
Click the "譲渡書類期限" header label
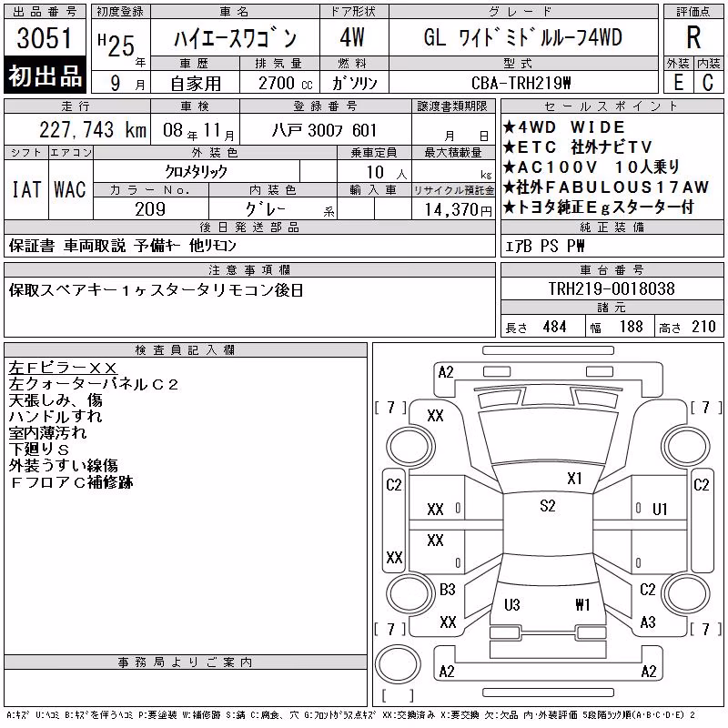pyautogui.click(x=452, y=106)
